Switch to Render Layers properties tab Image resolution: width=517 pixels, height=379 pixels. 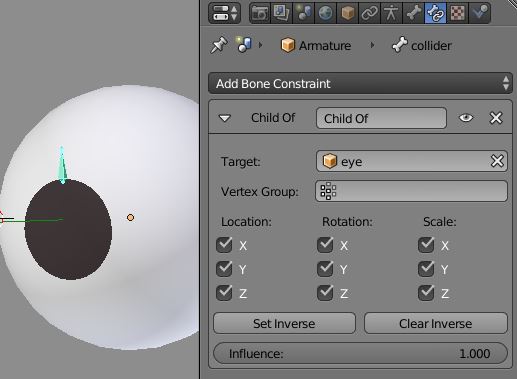[x=282, y=13]
